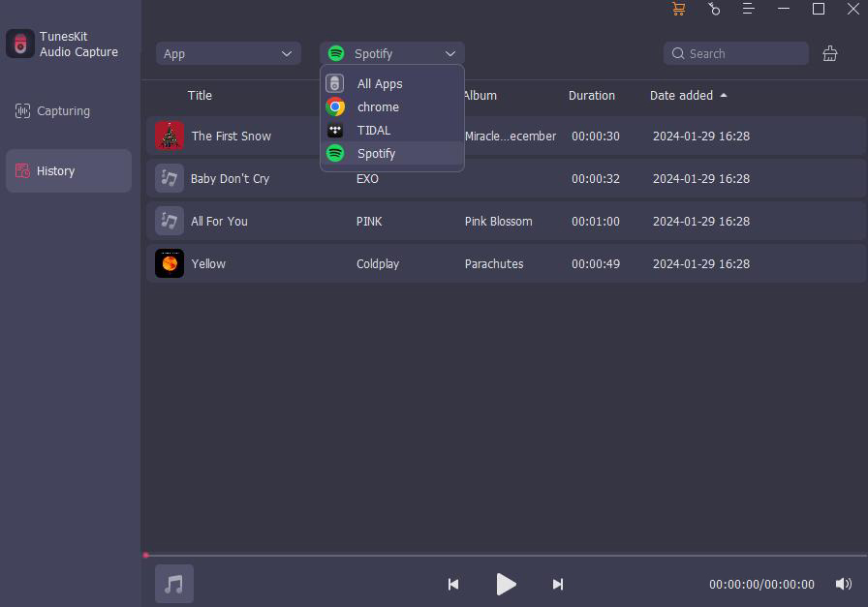Click the chrome icon in dropdown list
The image size is (868, 607).
[x=335, y=106]
